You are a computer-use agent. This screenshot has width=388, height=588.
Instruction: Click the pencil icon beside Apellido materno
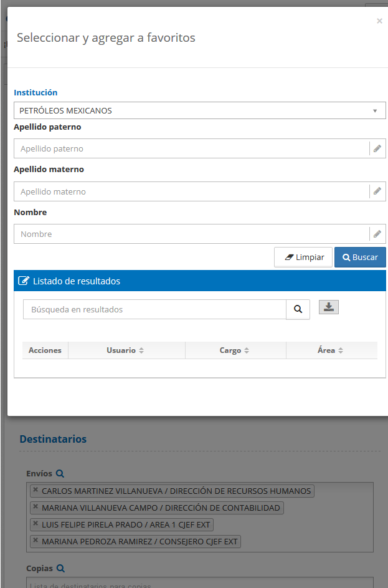(377, 191)
